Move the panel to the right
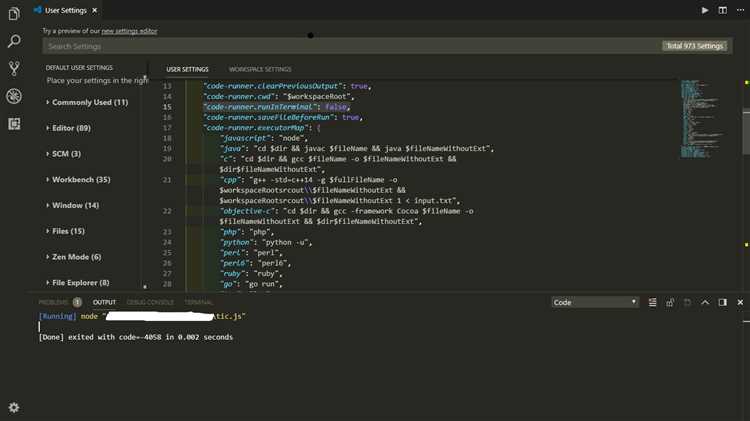750x421 pixels. 722,302
